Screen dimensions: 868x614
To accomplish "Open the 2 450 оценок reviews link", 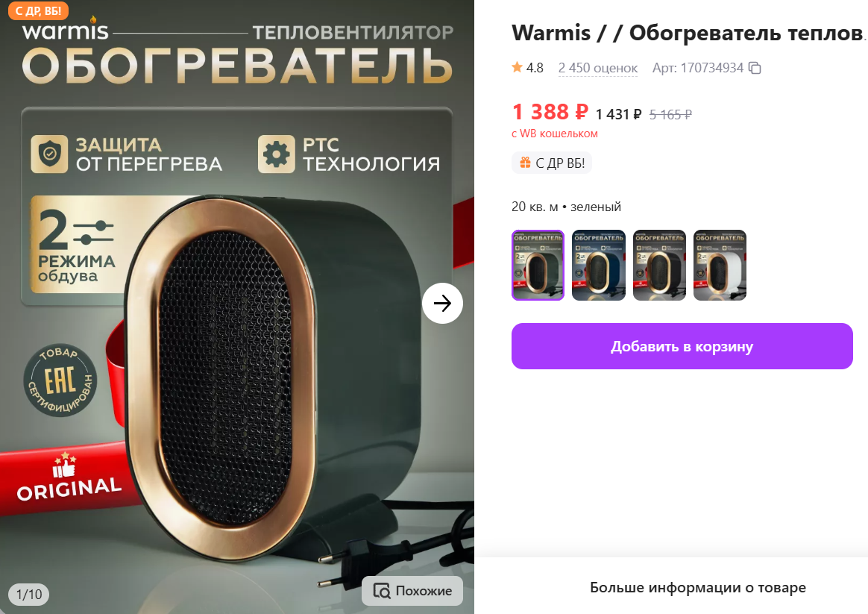I will tap(598, 68).
